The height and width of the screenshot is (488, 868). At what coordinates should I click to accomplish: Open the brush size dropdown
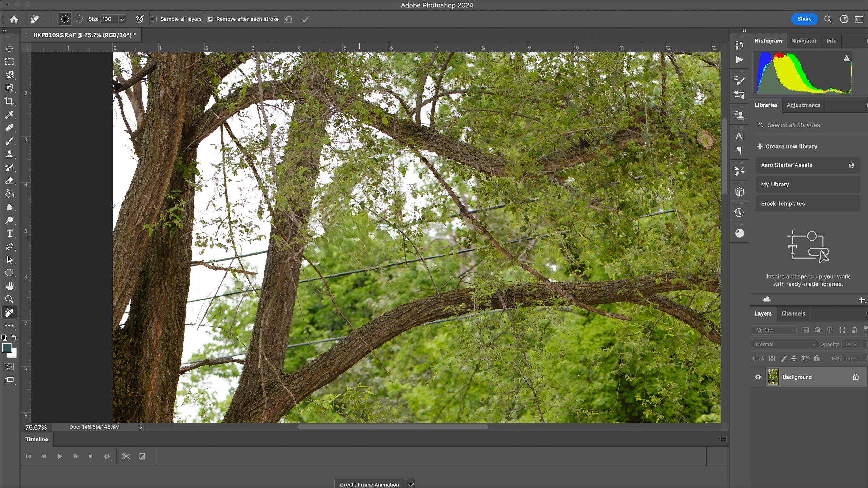(x=122, y=19)
